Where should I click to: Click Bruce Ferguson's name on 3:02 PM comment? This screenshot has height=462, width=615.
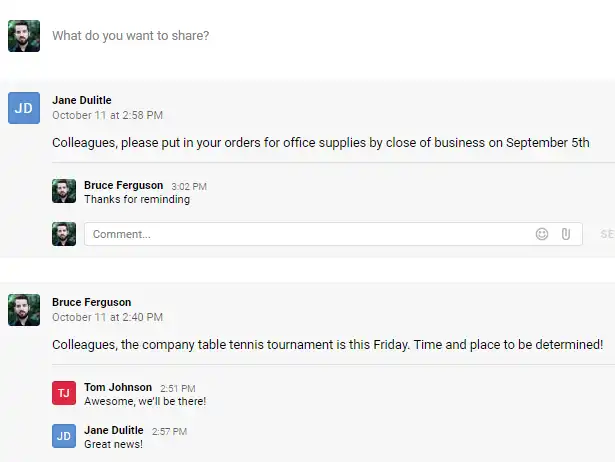pyautogui.click(x=124, y=186)
